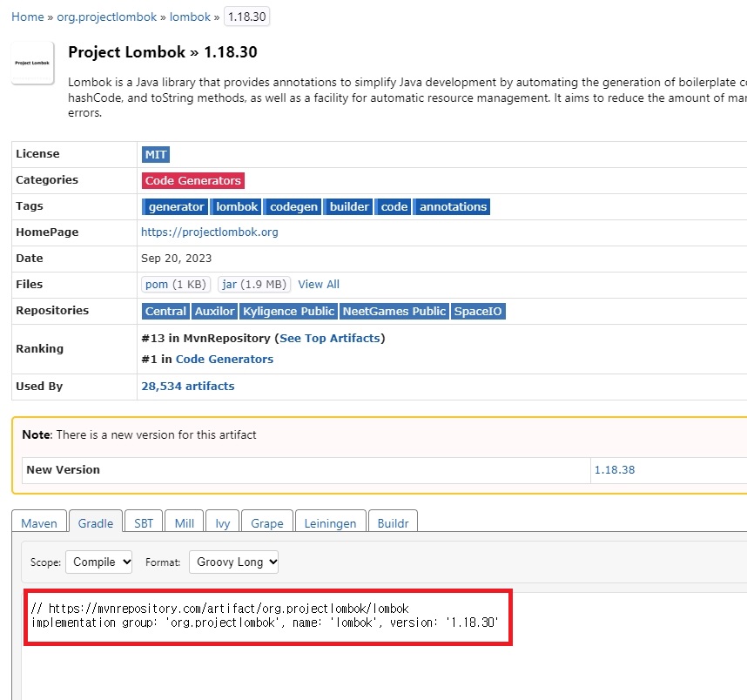Select the annotations tag
This screenshot has height=700, width=747.
(x=453, y=207)
